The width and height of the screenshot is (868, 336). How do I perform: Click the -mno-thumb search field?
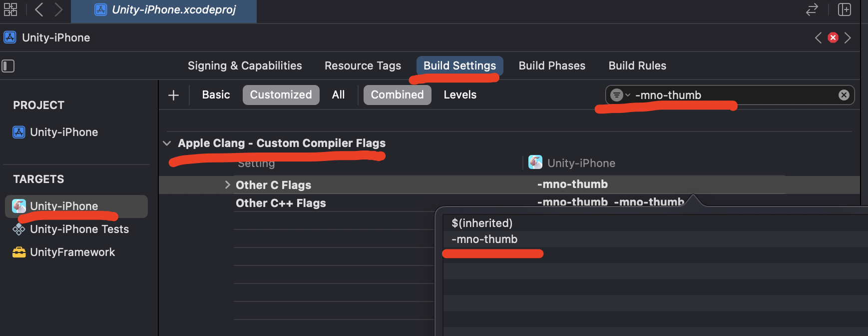[x=729, y=95]
